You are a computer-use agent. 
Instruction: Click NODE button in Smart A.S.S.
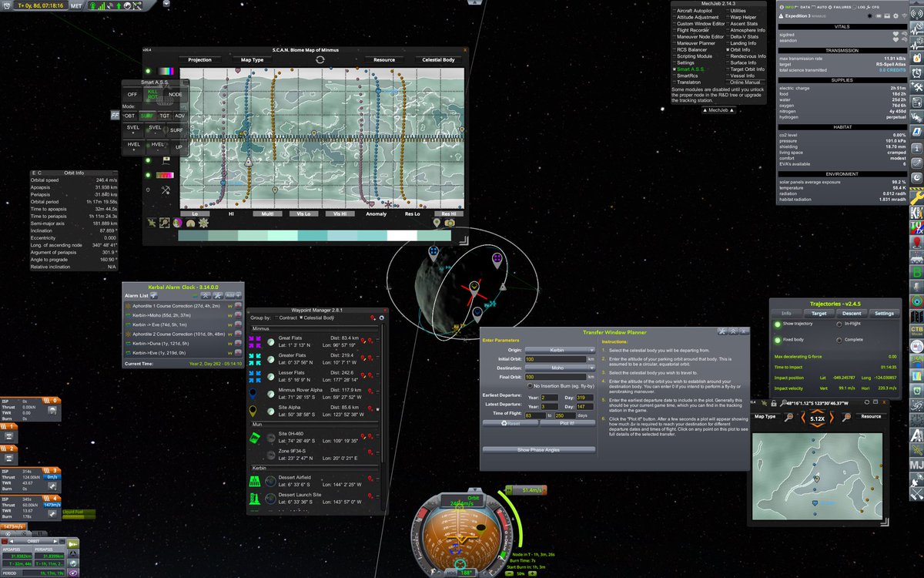(176, 94)
